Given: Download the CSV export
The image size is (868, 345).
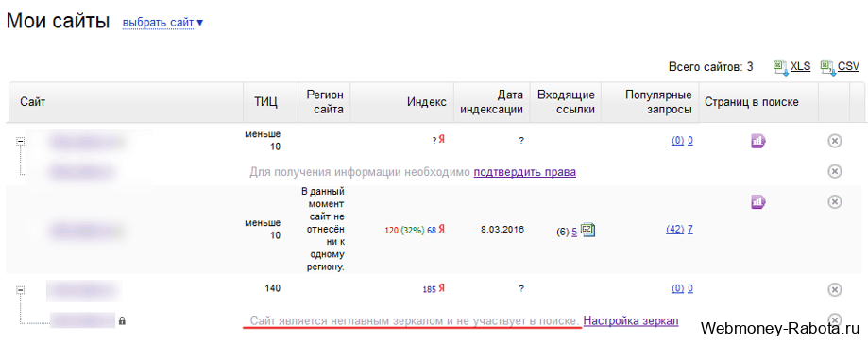Looking at the screenshot, I should [848, 66].
